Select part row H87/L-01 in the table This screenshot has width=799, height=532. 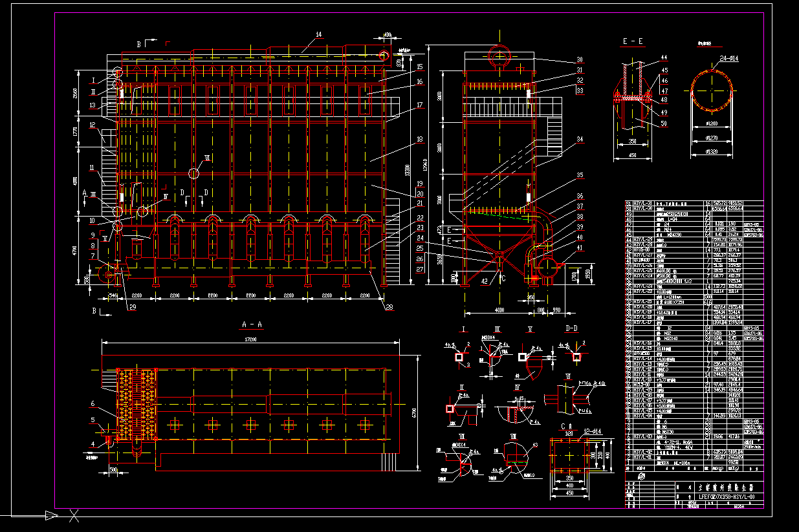(642, 458)
